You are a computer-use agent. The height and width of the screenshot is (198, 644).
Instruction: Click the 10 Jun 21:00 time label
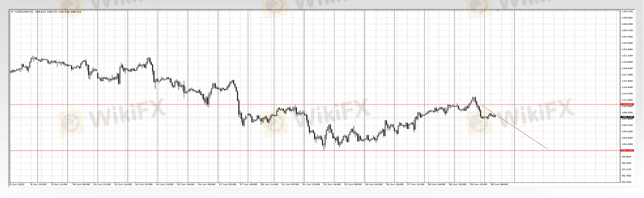102,184
